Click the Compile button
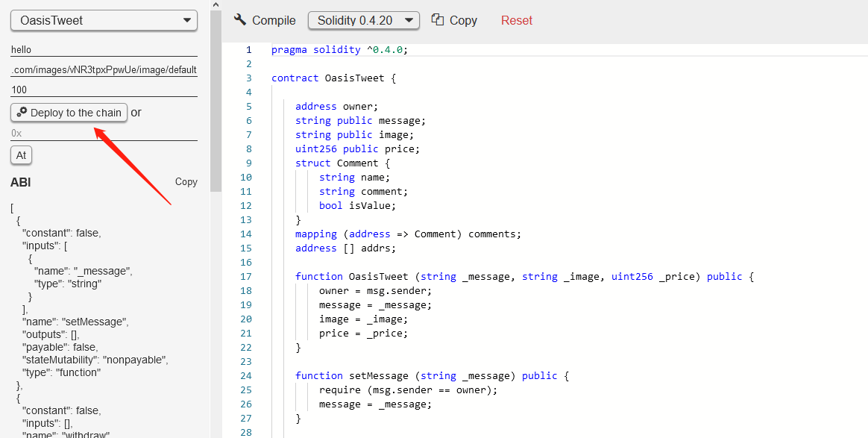This screenshot has height=438, width=868. (265, 20)
